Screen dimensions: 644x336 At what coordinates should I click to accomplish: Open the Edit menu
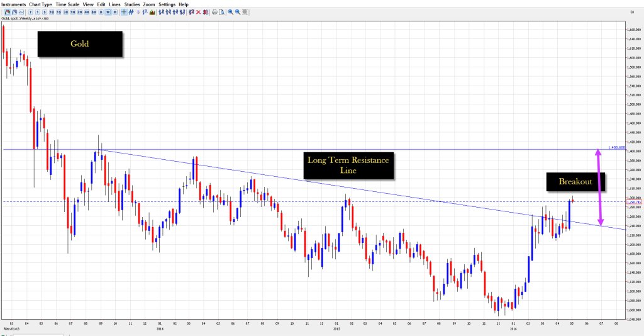click(101, 4)
